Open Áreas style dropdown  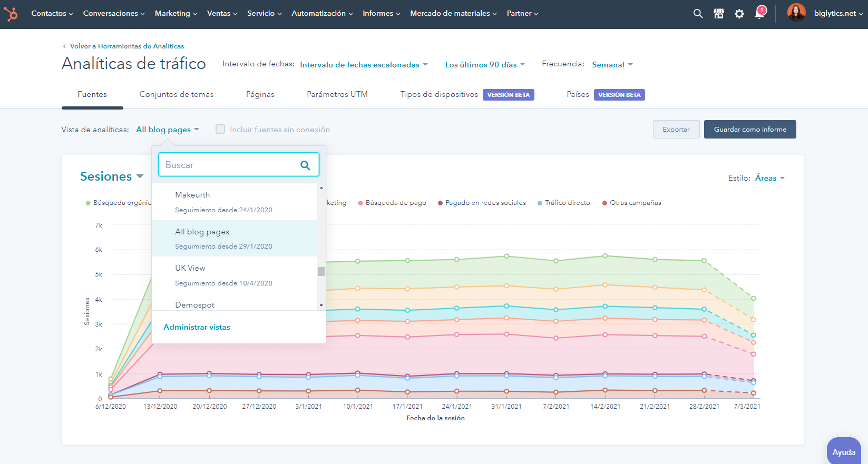[770, 178]
